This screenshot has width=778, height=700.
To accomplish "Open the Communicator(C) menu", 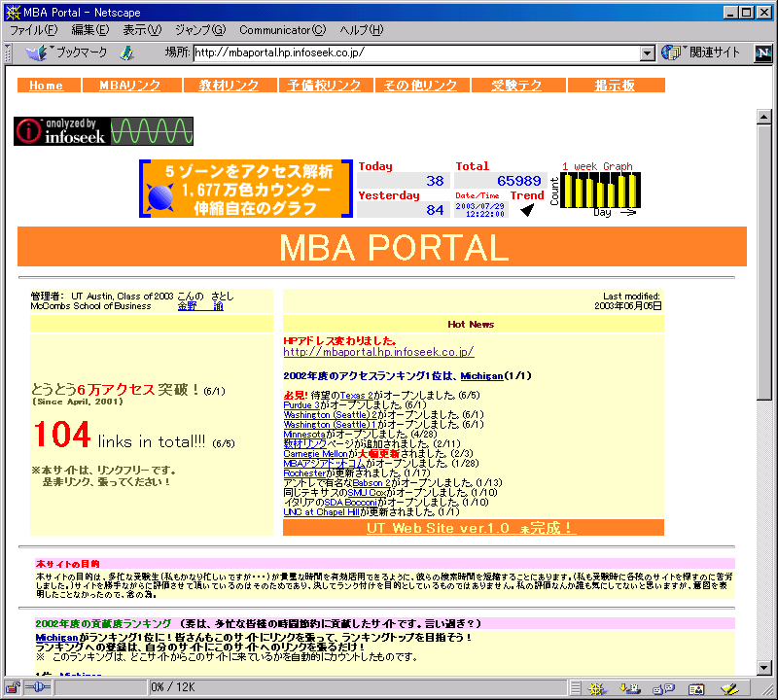I will pos(283,30).
